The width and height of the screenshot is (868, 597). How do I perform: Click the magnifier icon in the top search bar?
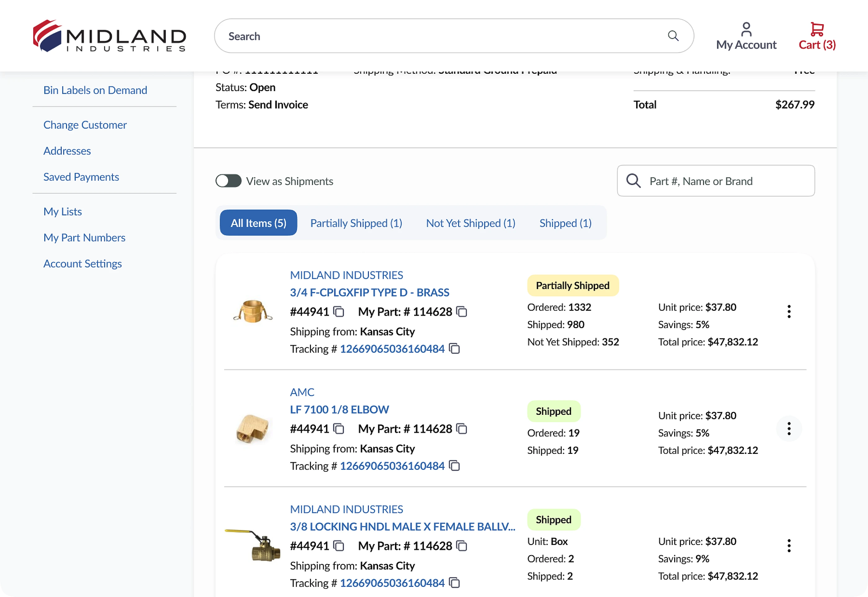[673, 36]
